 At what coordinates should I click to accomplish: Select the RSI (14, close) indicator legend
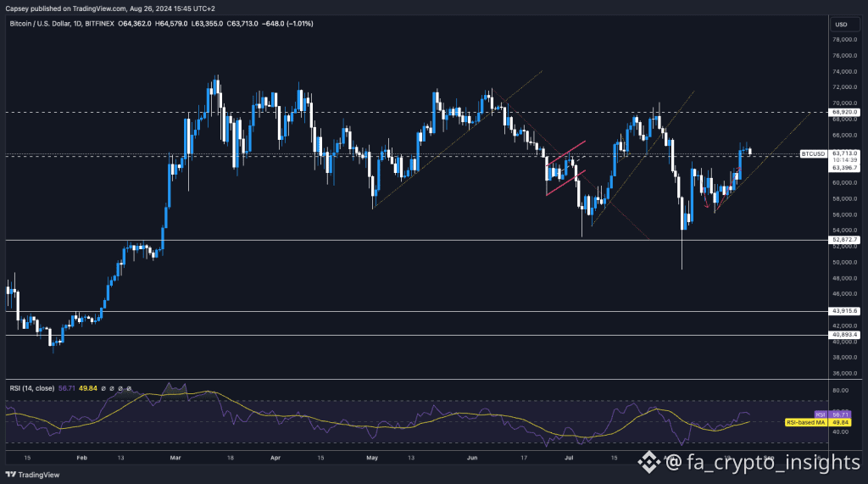point(32,388)
